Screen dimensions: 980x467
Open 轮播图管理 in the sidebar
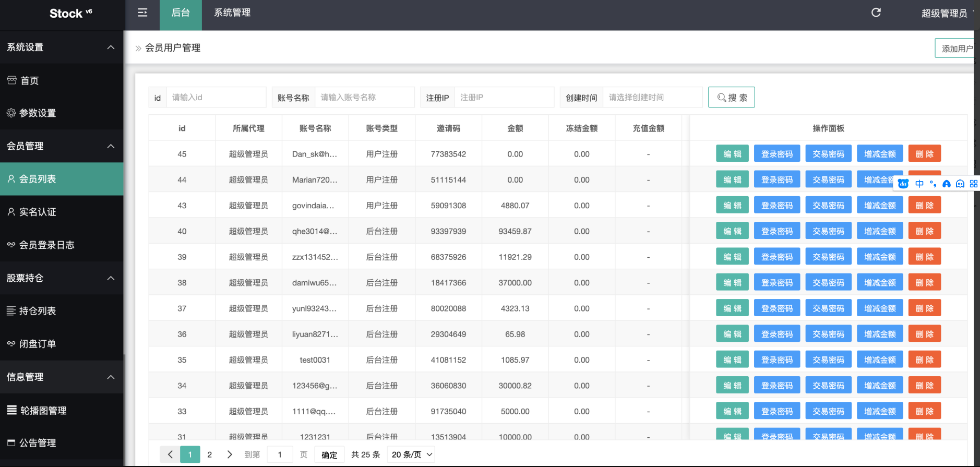coord(62,410)
